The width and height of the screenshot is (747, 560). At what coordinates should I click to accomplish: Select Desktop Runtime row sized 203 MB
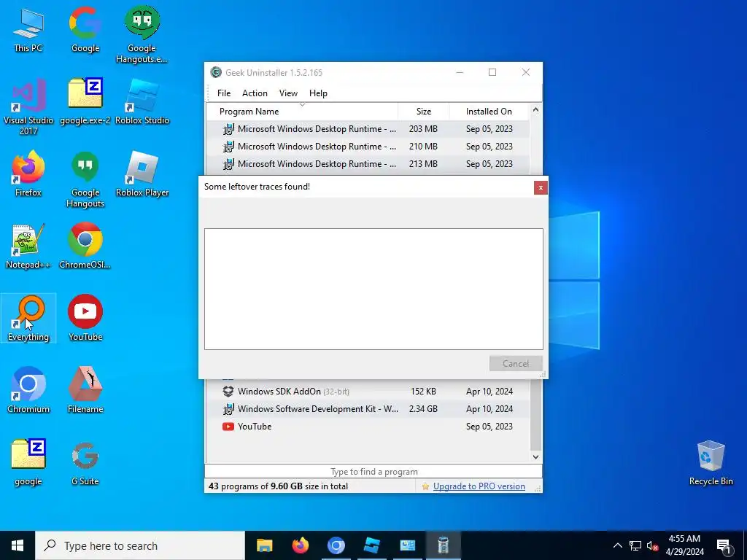click(x=368, y=129)
